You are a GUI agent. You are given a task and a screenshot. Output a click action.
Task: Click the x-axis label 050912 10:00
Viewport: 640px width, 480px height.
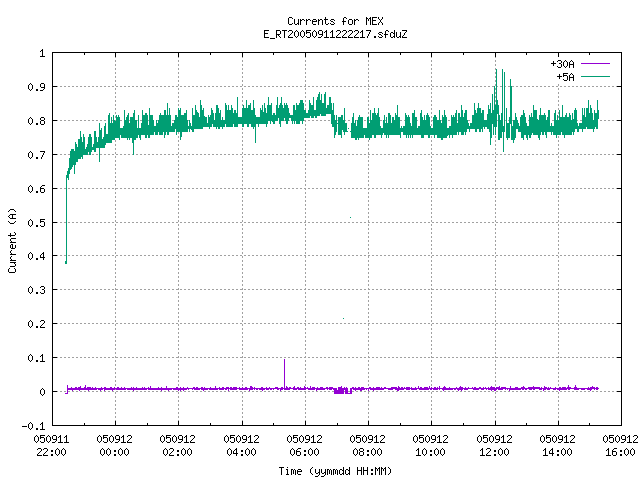pyautogui.click(x=431, y=446)
